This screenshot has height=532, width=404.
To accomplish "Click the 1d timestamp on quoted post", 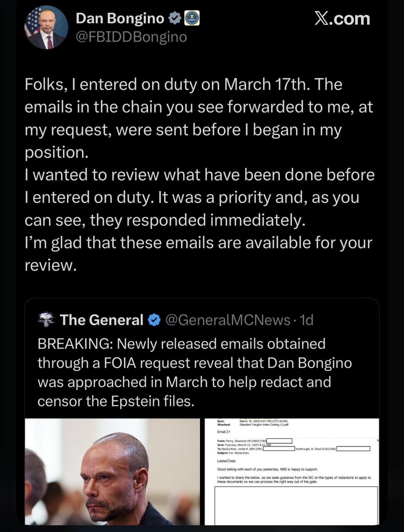I will (x=306, y=320).
